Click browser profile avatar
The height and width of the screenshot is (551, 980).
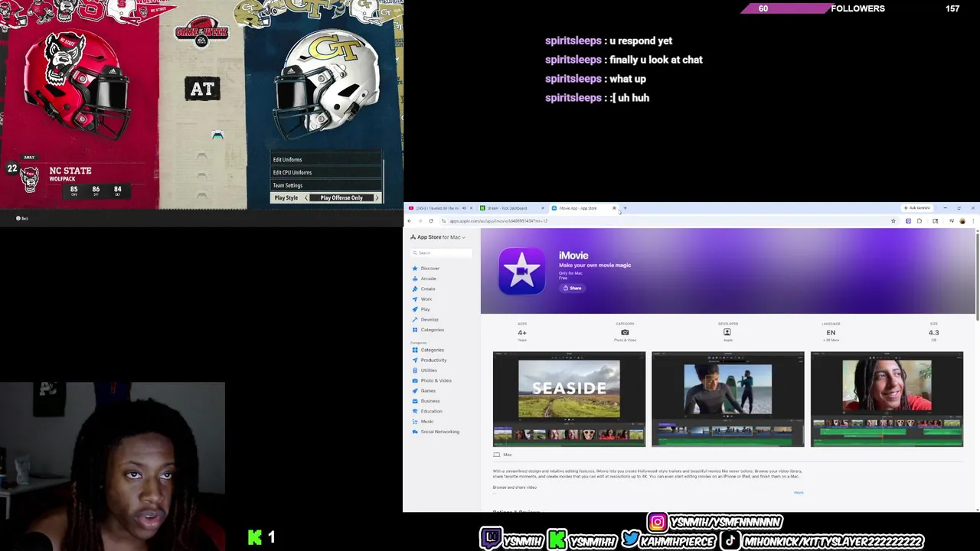pyautogui.click(x=962, y=221)
